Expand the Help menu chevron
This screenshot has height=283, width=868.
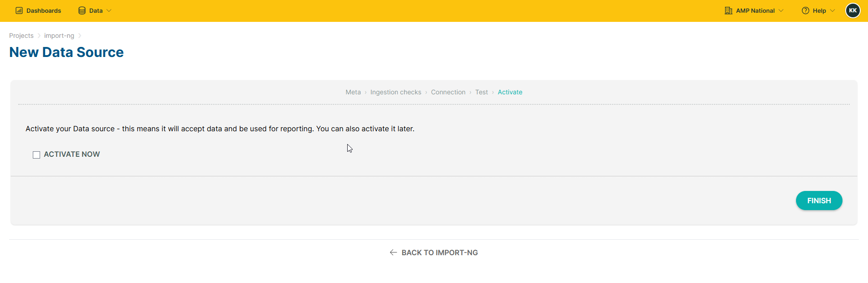832,10
